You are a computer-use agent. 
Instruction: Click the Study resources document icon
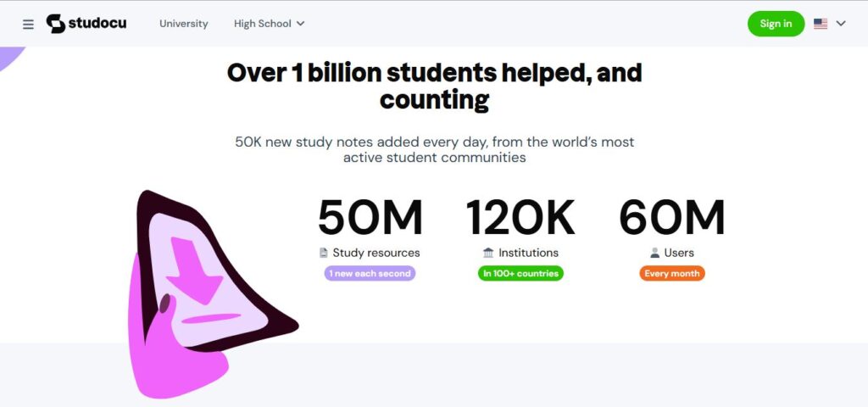[x=323, y=253]
